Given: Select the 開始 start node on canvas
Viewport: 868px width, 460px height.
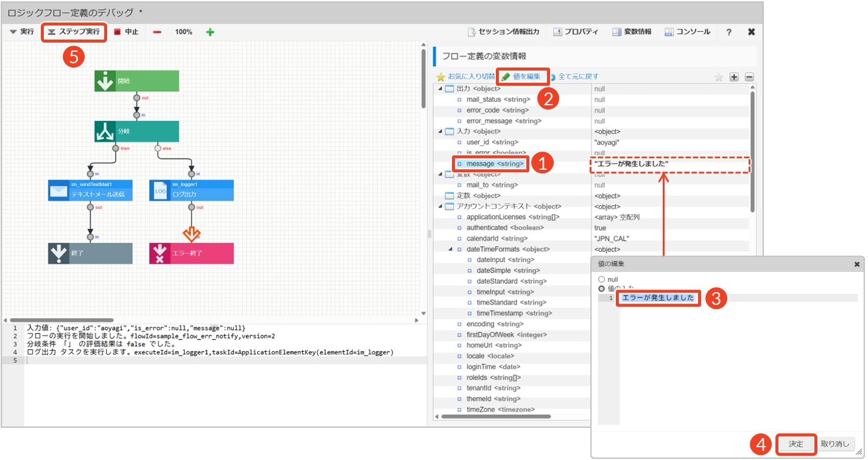Looking at the screenshot, I should pos(136,81).
